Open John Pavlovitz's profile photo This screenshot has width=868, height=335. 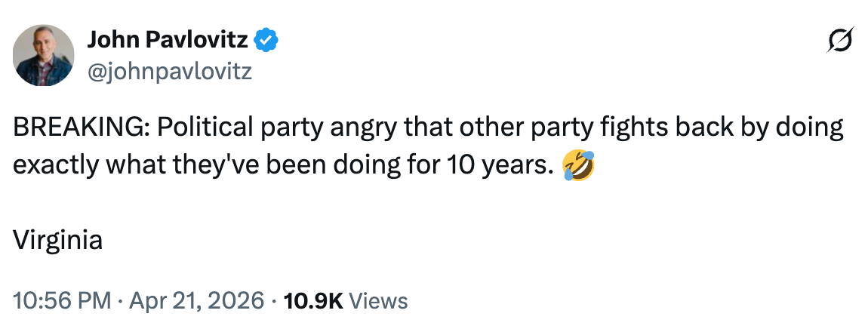[x=44, y=54]
